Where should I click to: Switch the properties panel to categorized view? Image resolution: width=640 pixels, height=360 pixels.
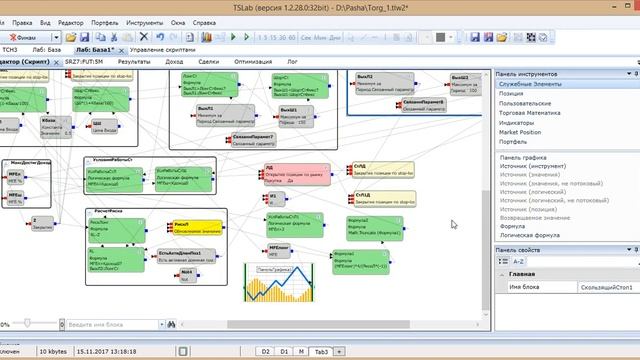(503, 261)
